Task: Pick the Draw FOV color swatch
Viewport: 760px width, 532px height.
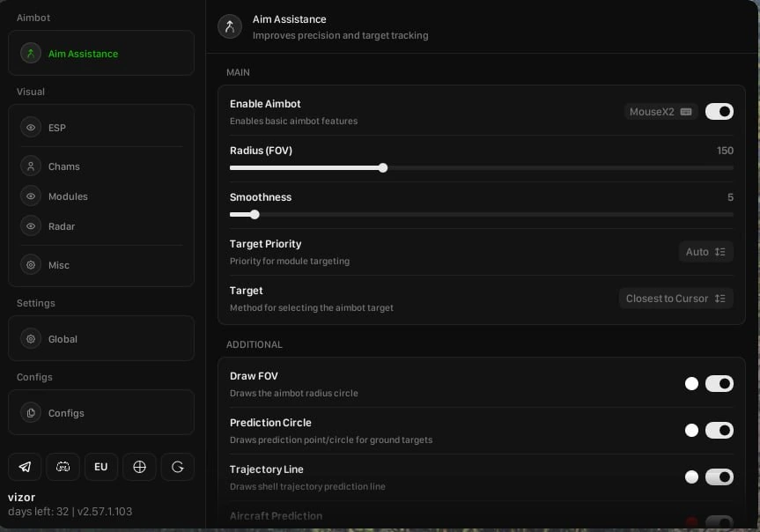Action: (691, 384)
